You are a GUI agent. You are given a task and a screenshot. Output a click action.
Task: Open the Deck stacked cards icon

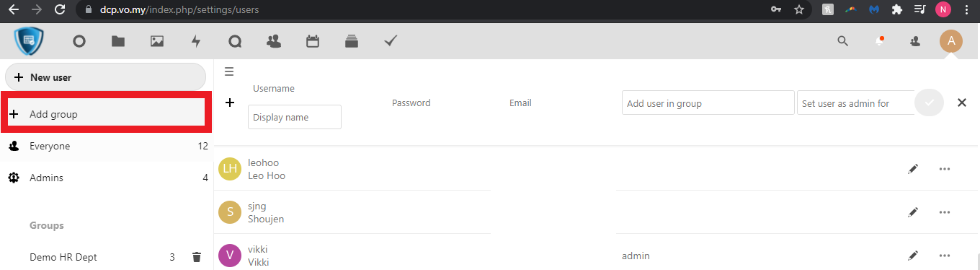[x=352, y=41]
